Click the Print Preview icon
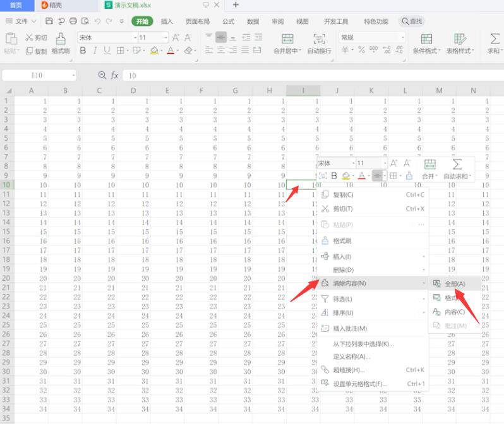The image size is (504, 424). pyautogui.click(x=85, y=21)
